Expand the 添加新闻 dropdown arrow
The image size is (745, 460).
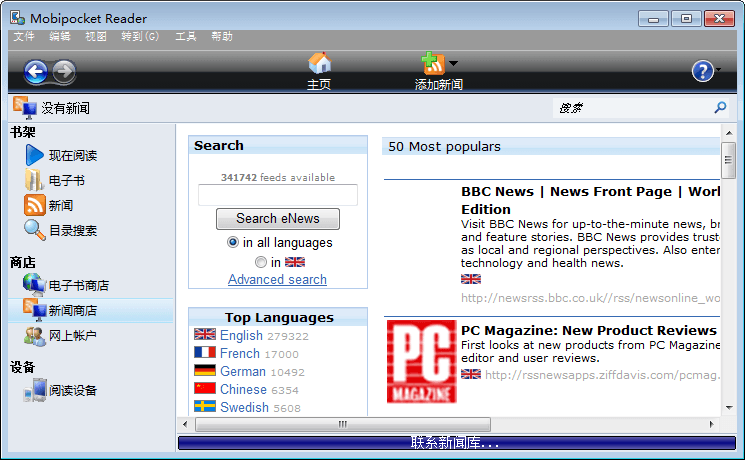click(x=453, y=63)
